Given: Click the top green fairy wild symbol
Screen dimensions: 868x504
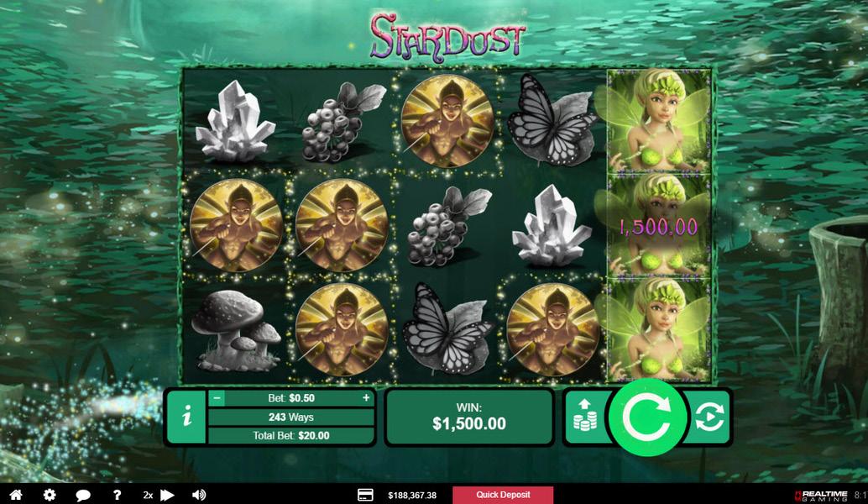Looking at the screenshot, I should (659, 121).
